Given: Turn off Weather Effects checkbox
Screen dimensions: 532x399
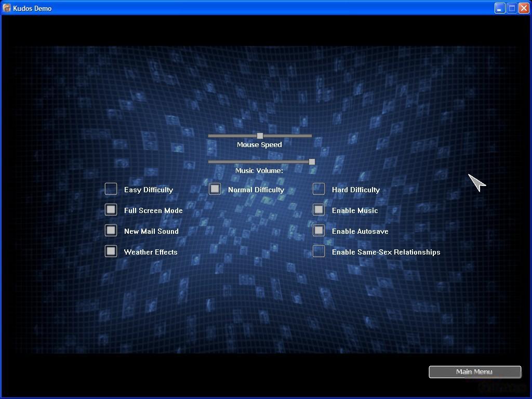Looking at the screenshot, I should click(x=111, y=251).
